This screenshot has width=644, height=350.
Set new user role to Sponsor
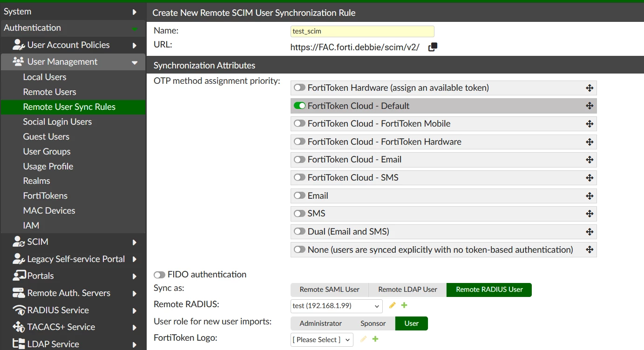(373, 323)
